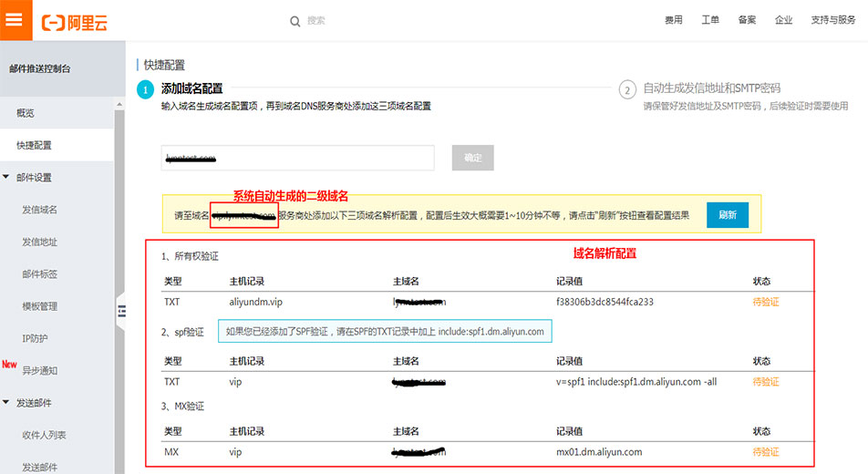This screenshot has height=474, width=868.
Task: Collapse the 发送邮件 section
Action: pyautogui.click(x=7, y=402)
